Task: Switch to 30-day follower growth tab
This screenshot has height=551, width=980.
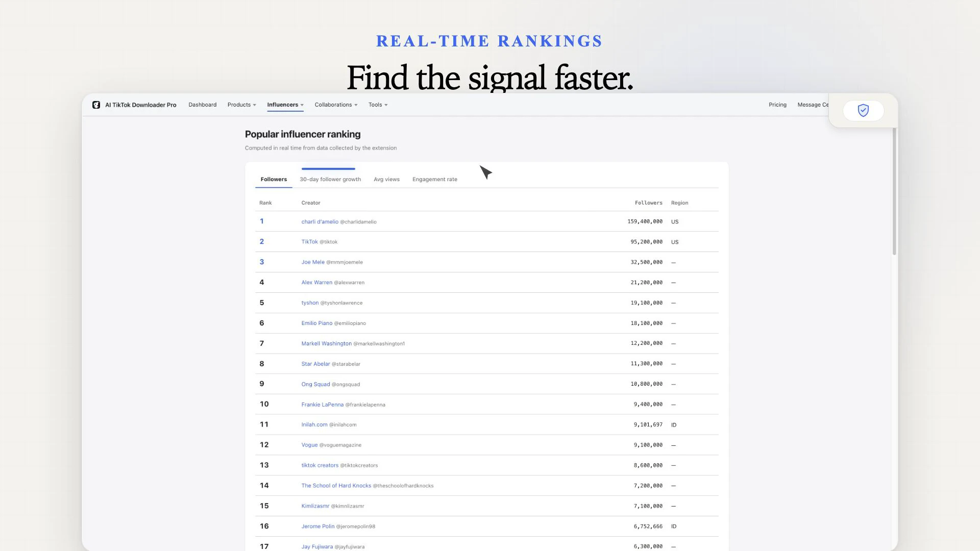Action: pos(330,180)
